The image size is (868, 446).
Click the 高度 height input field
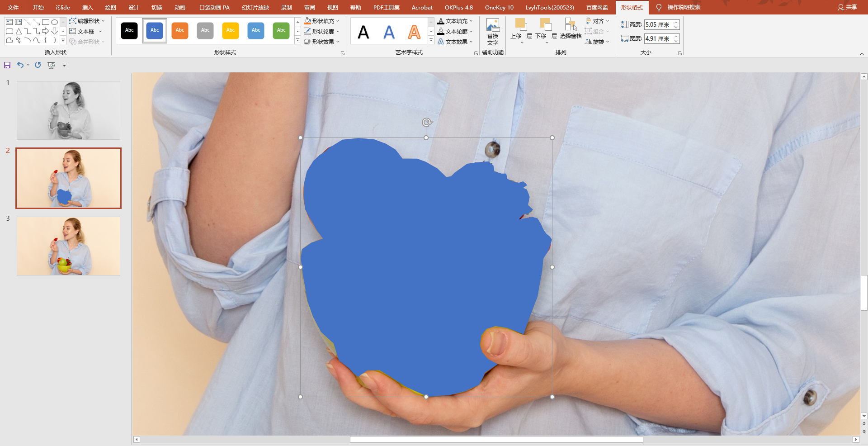[x=658, y=24]
